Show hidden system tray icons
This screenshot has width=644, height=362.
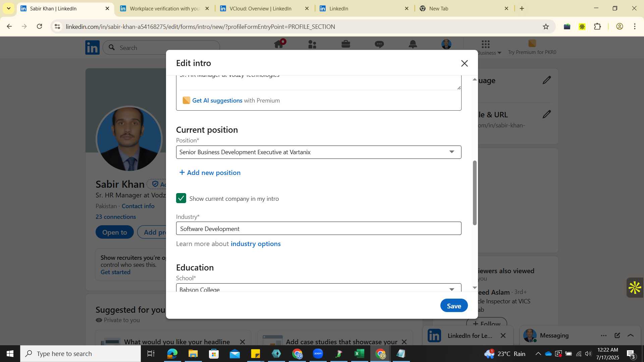point(538,354)
